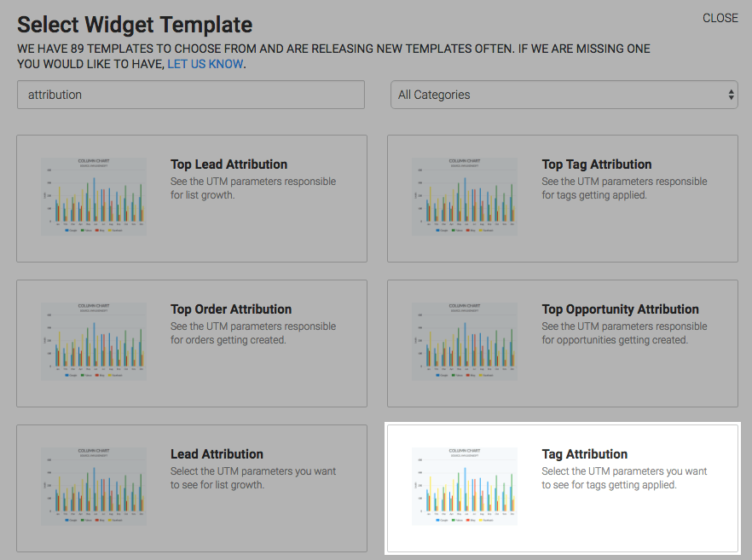Viewport: 752px width, 560px height.
Task: Click description 'to see for tags getting applied.'
Action: [609, 485]
